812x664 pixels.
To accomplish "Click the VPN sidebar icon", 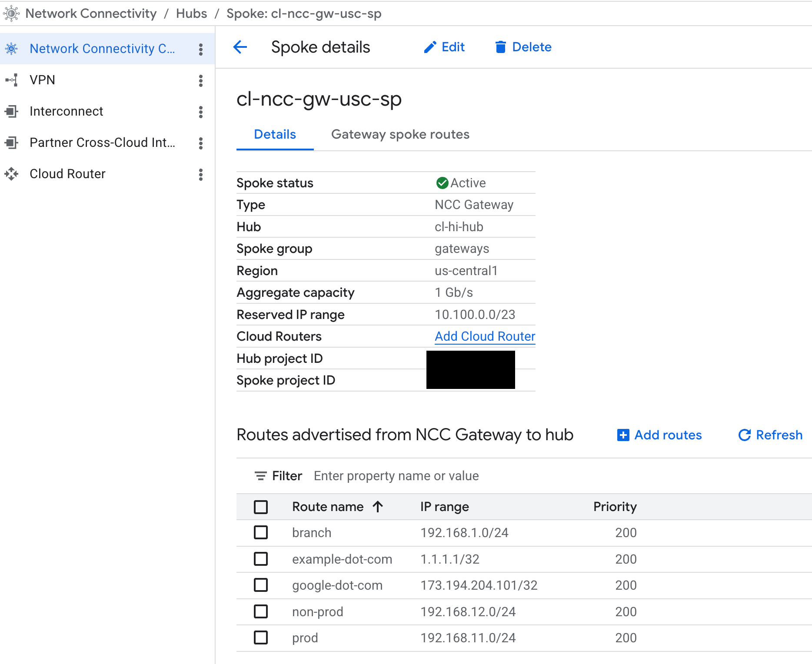I will point(12,80).
